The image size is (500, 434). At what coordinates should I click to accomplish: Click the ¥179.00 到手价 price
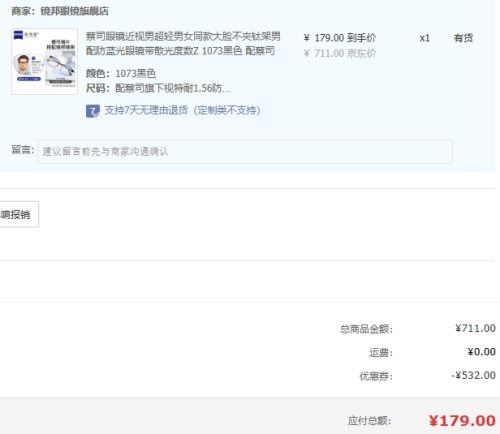(x=340, y=38)
